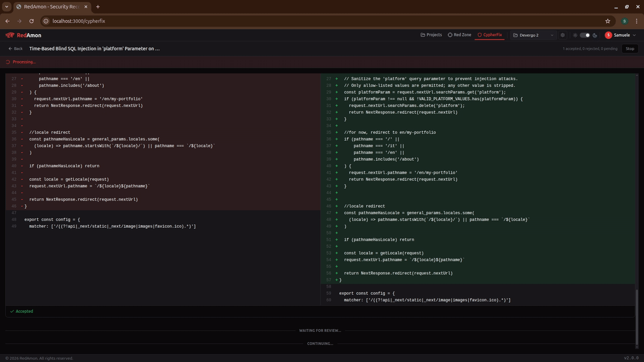The height and width of the screenshot is (362, 644).
Task: Click the moon icon near the theme switch
Action: [x=594, y=35]
